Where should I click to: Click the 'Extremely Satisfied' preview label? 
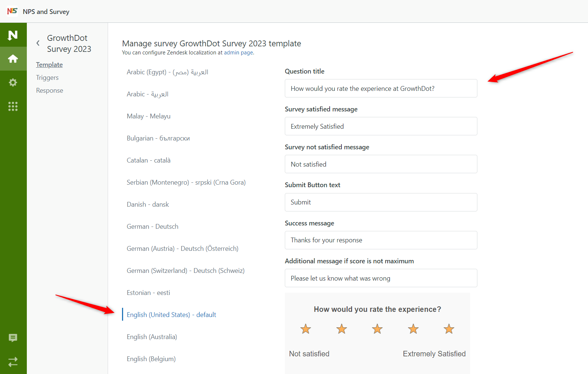click(434, 354)
